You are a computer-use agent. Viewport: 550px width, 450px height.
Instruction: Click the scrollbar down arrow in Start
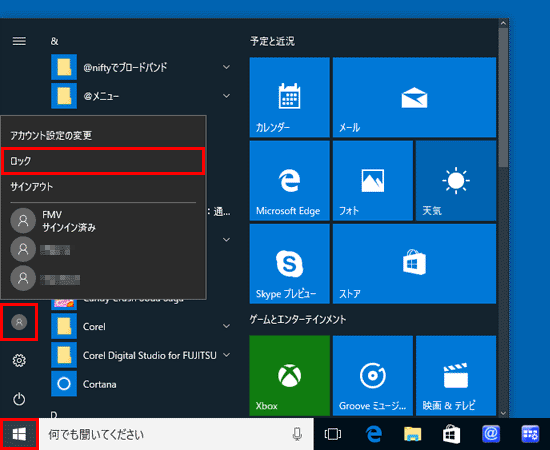click(x=503, y=413)
